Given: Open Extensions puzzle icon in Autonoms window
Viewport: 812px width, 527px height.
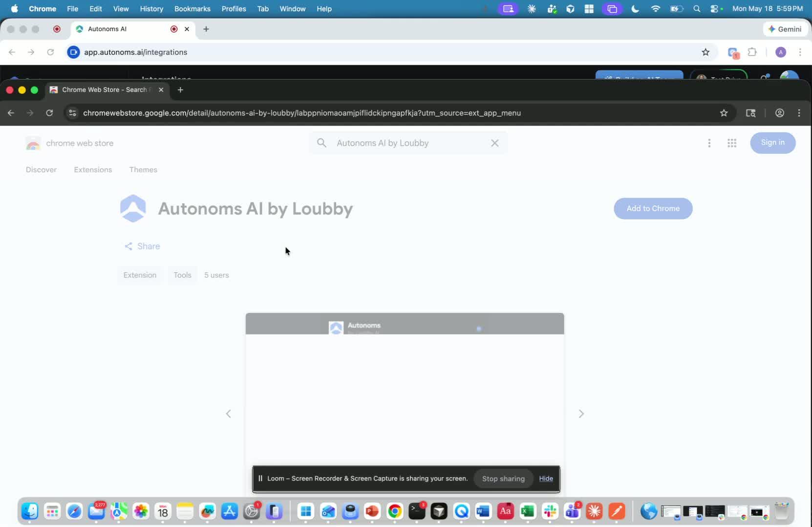Looking at the screenshot, I should point(752,52).
